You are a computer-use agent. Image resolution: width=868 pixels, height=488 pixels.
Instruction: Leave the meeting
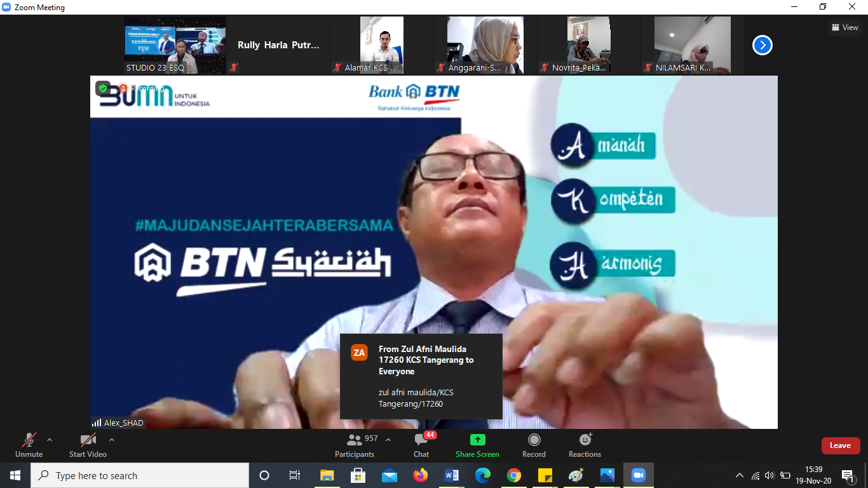[840, 445]
